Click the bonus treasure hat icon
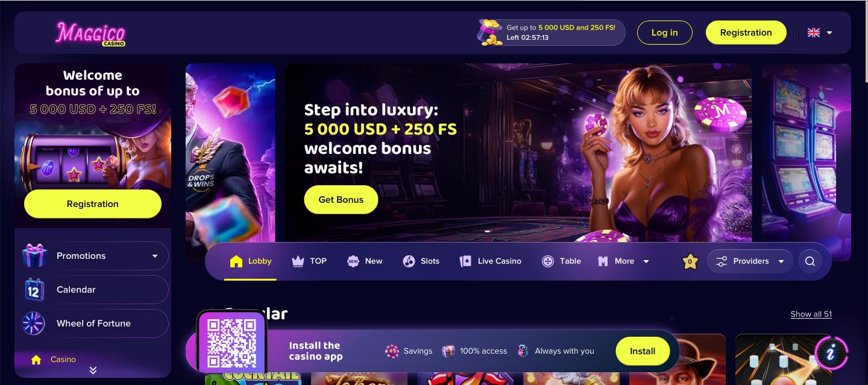The height and width of the screenshot is (385, 868). 490,33
